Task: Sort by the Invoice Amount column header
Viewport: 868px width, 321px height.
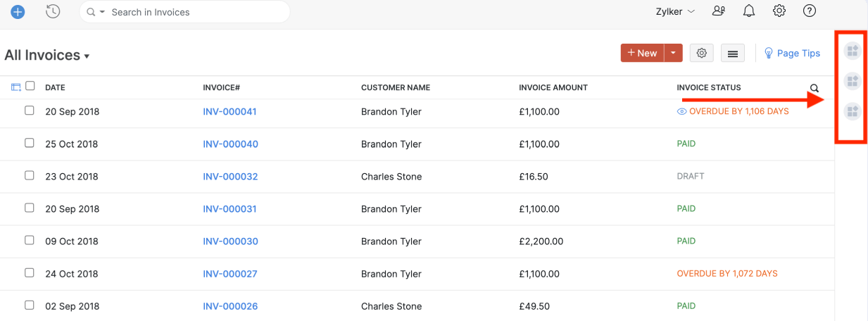Action: pyautogui.click(x=553, y=88)
